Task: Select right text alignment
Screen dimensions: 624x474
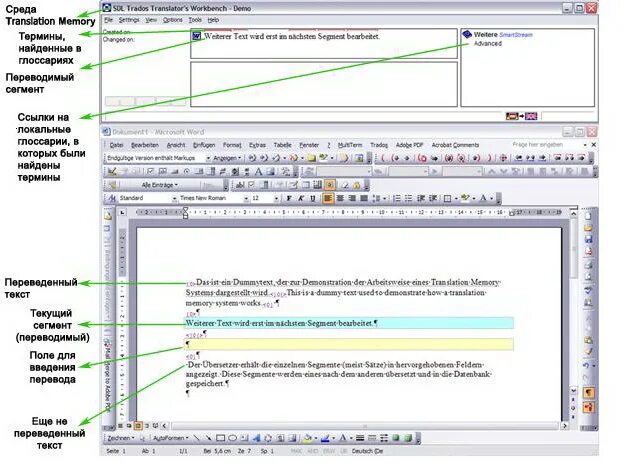Action: 352,198
